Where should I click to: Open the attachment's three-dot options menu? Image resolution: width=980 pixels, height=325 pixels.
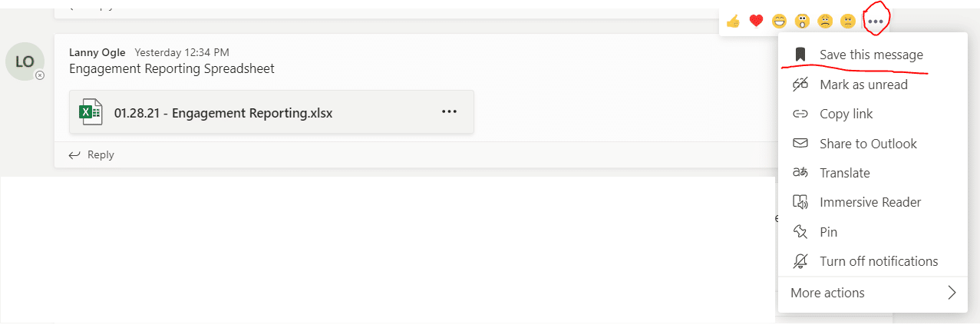450,112
